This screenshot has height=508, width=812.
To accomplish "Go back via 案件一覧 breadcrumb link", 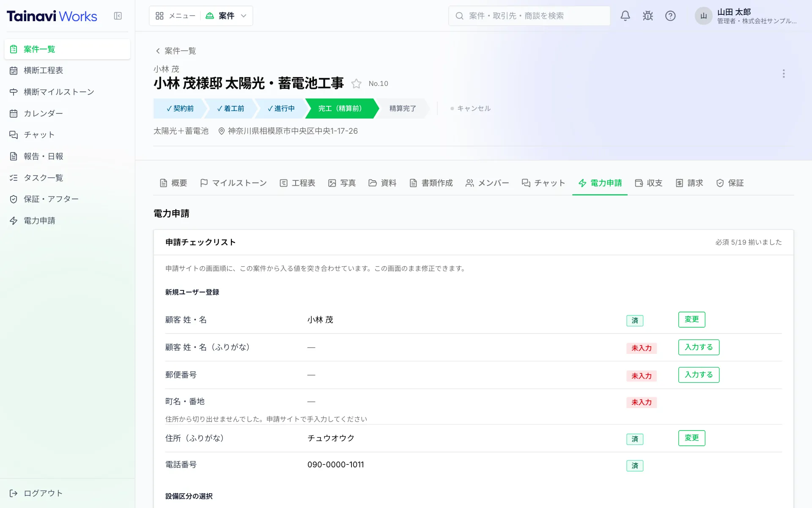I will [x=176, y=51].
